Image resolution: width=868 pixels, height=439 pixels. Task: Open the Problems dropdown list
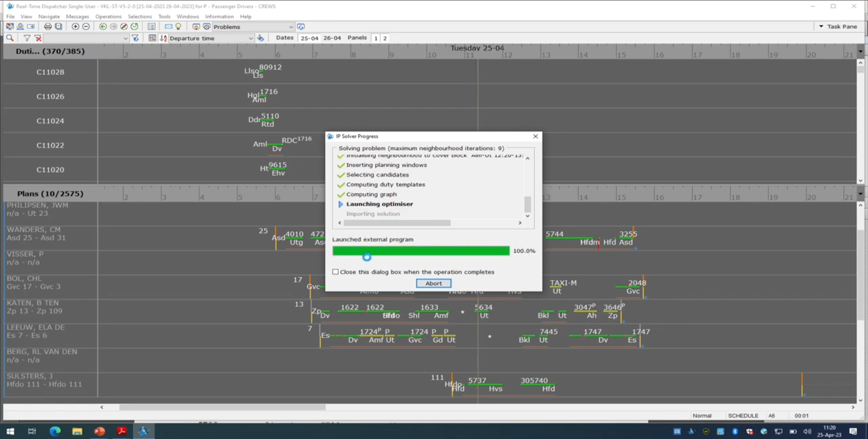point(291,27)
